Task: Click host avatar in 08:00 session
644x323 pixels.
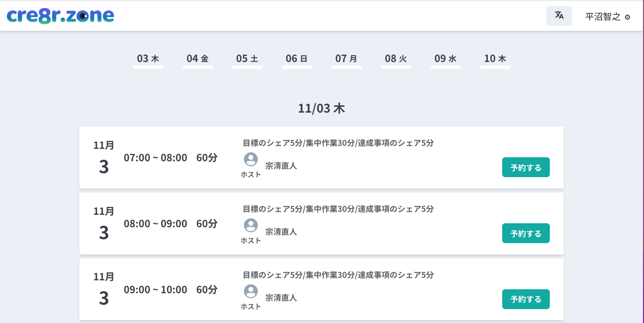Action: (251, 225)
